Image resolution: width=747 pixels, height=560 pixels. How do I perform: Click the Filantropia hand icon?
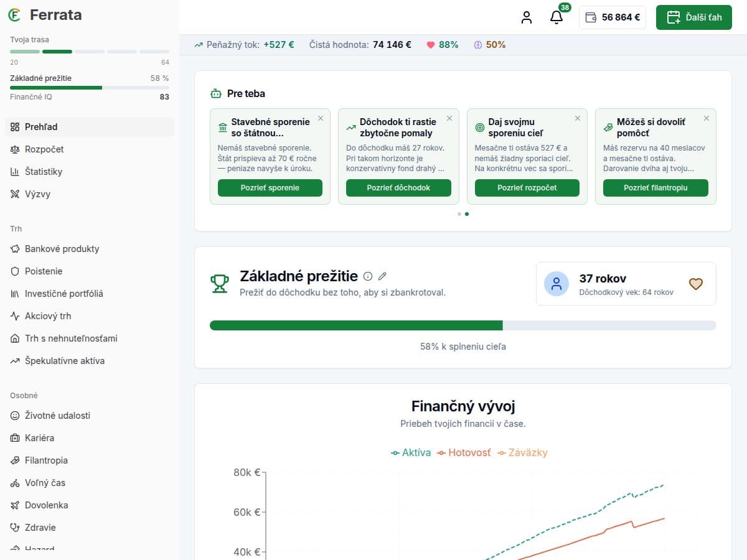point(15,460)
